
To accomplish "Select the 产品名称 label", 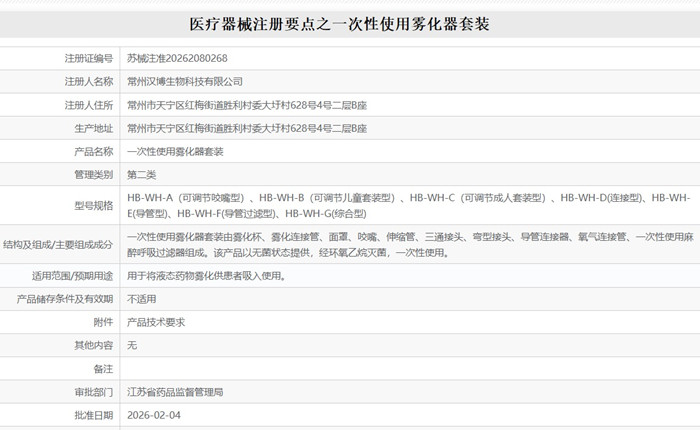I will pyautogui.click(x=94, y=152).
